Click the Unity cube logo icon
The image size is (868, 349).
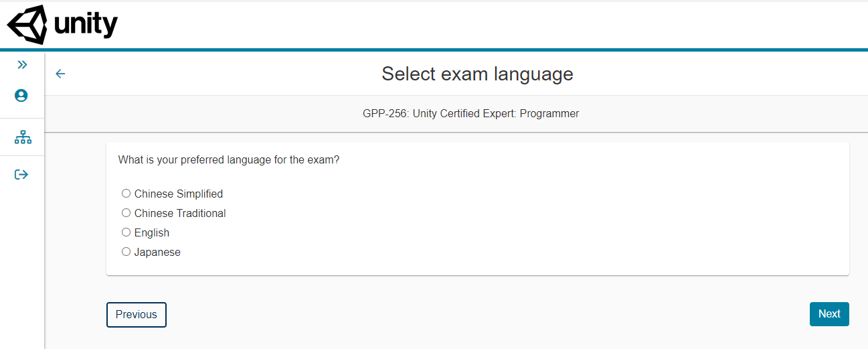coord(27,25)
